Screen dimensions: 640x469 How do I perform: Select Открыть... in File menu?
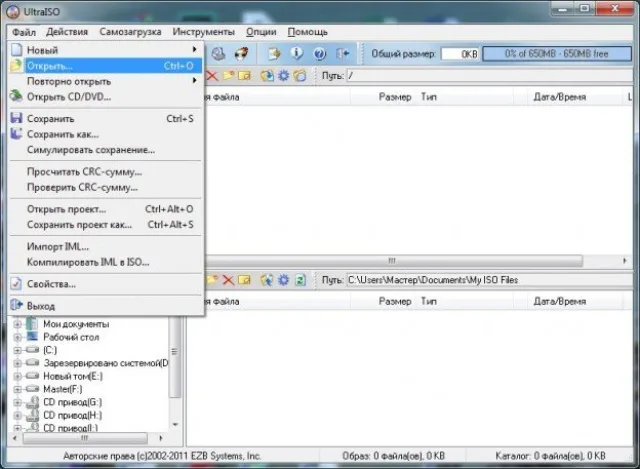pos(106,66)
